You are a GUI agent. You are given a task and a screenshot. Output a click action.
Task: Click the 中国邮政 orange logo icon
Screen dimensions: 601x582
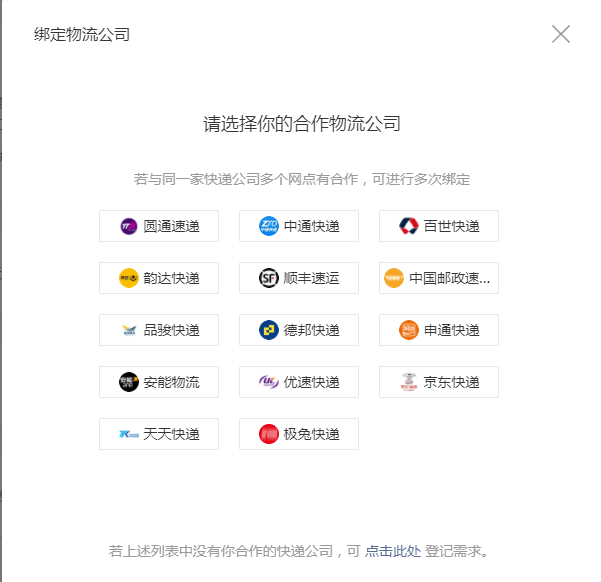(x=393, y=278)
